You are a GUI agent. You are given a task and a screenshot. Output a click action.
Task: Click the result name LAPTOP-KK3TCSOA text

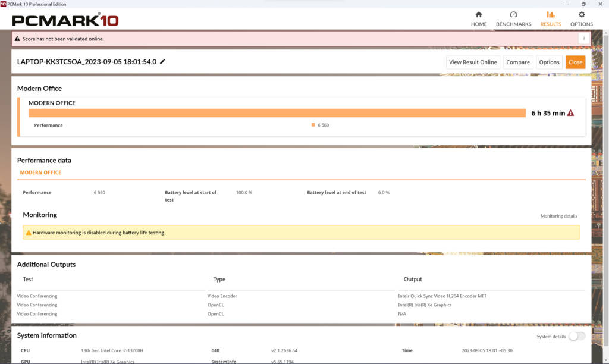click(87, 62)
